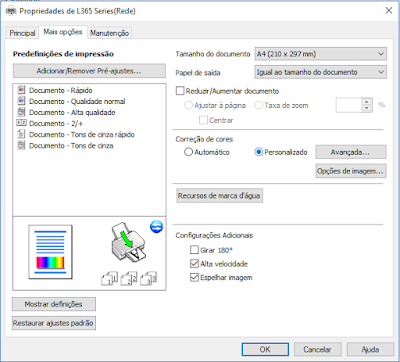400x362 pixels.
Task: Click the page order icon with pages 3 and 3
Action: (x=149, y=279)
